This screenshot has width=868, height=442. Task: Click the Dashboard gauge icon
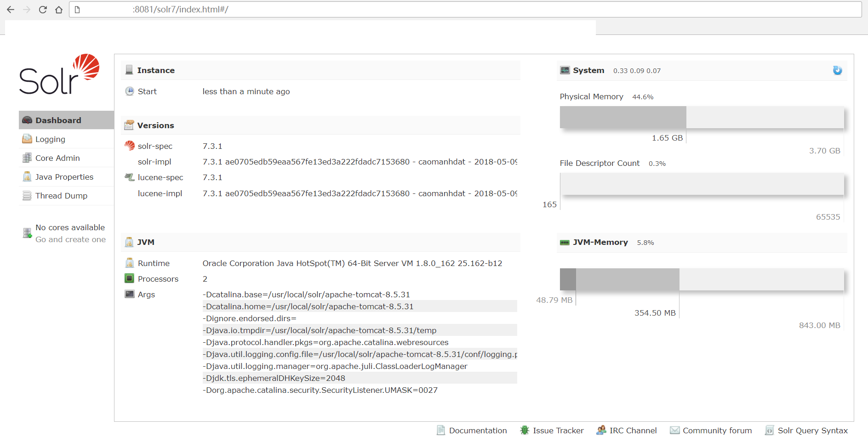(x=27, y=120)
